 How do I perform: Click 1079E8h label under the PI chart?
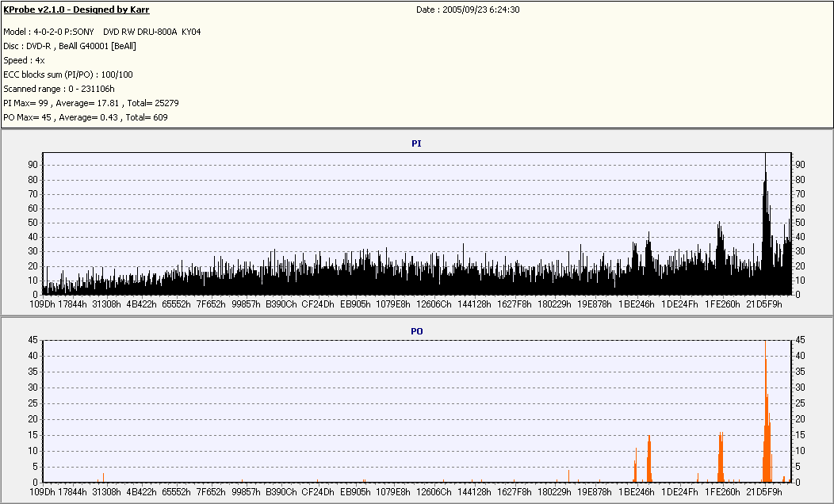click(x=393, y=304)
